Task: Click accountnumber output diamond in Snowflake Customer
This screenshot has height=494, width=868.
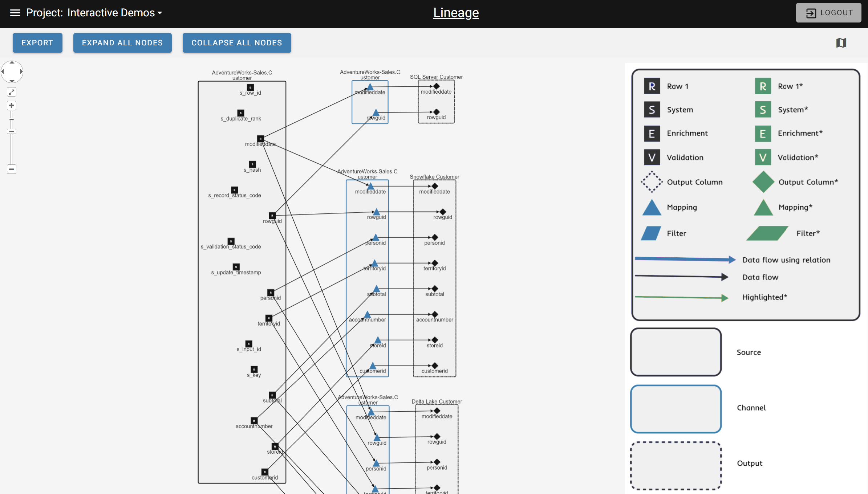Action: point(435,314)
